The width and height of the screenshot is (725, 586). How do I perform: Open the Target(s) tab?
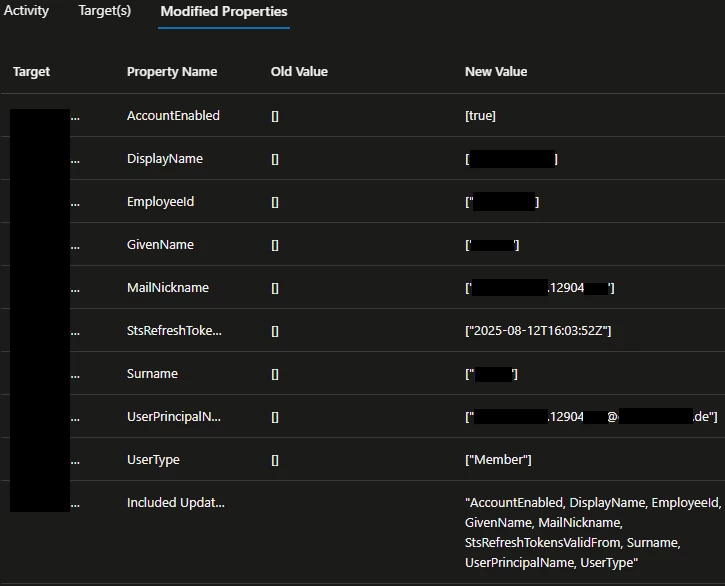click(104, 11)
